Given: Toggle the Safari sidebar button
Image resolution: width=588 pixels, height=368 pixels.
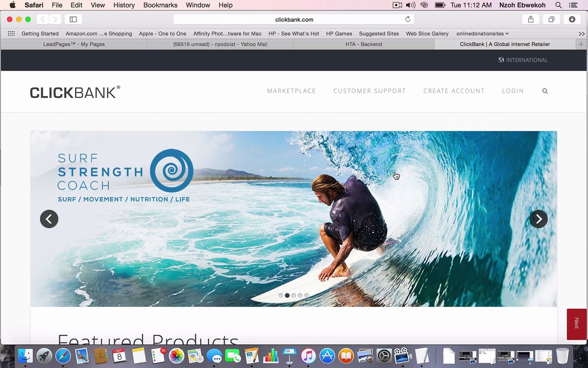Looking at the screenshot, I should point(73,19).
